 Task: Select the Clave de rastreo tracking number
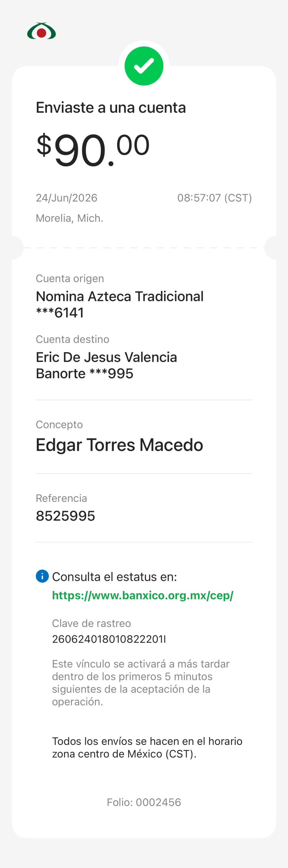pos(109,639)
